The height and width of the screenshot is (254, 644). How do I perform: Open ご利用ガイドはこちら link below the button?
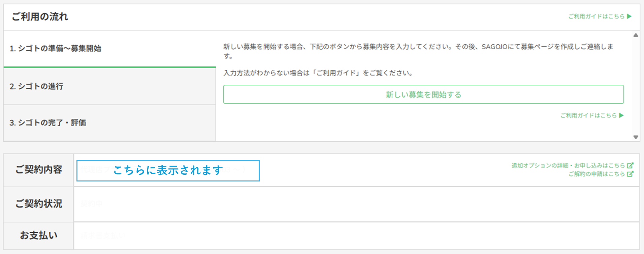click(588, 115)
